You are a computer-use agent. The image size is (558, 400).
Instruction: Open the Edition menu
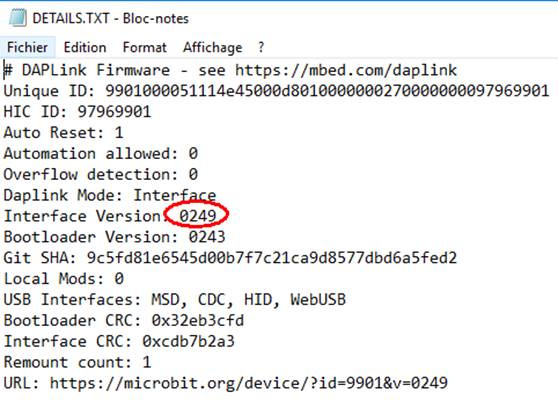[85, 47]
